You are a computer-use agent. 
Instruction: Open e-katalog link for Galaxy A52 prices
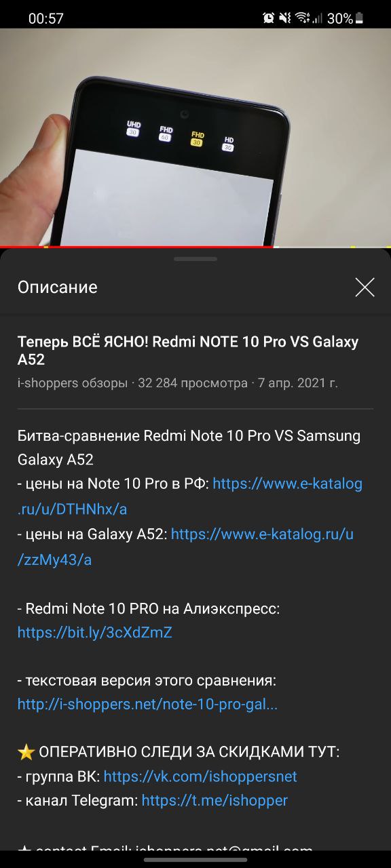(185, 547)
